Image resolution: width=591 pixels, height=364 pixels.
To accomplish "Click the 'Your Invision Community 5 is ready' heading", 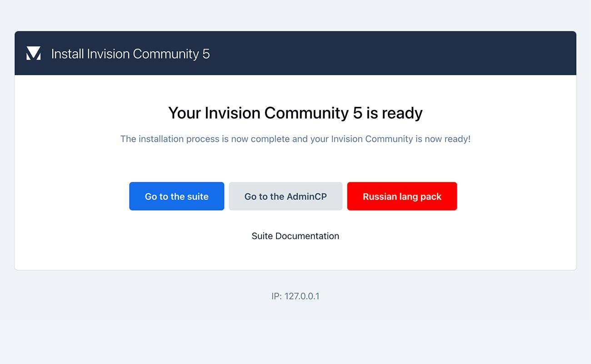I will pyautogui.click(x=295, y=113).
